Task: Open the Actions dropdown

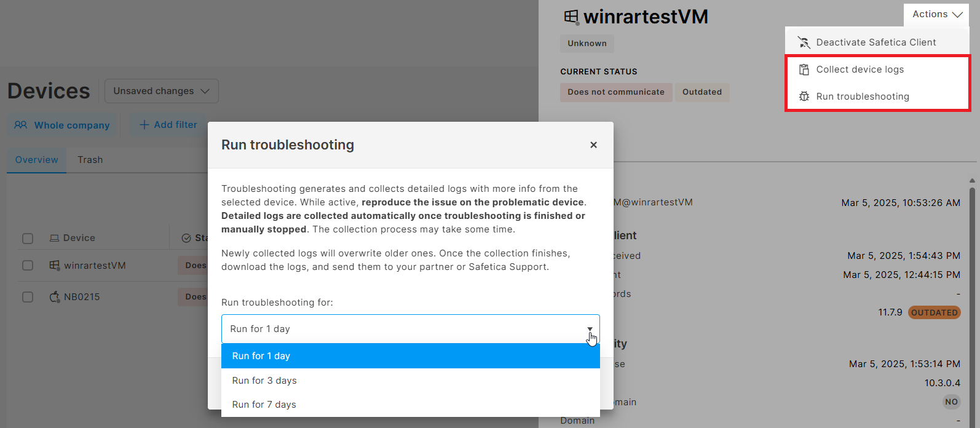Action: (x=936, y=14)
